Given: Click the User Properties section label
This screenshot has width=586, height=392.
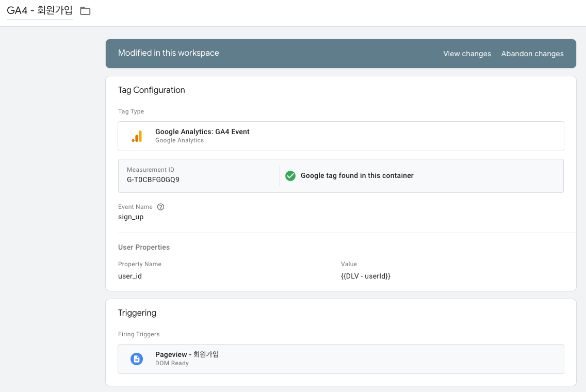Looking at the screenshot, I should tap(144, 248).
